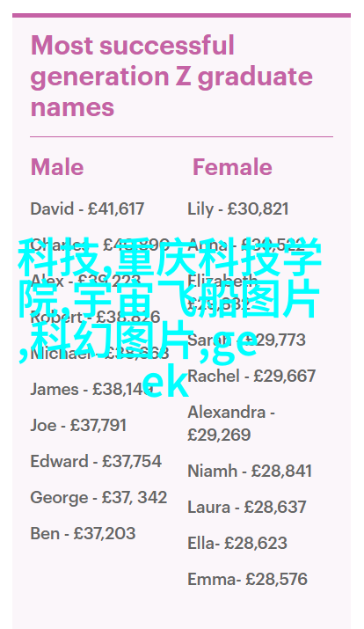Click the purple bar at the card top

(182, 15)
